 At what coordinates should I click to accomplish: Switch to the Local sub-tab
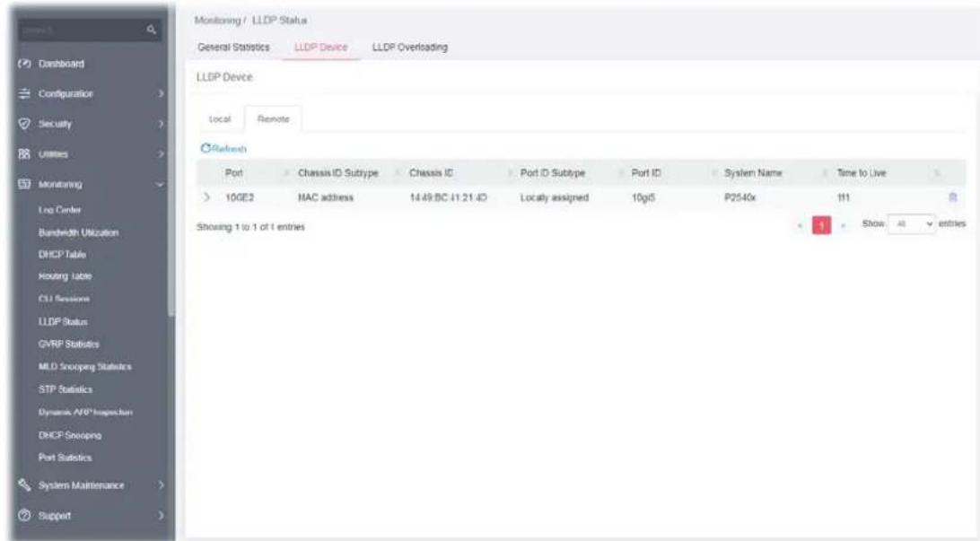click(219, 118)
